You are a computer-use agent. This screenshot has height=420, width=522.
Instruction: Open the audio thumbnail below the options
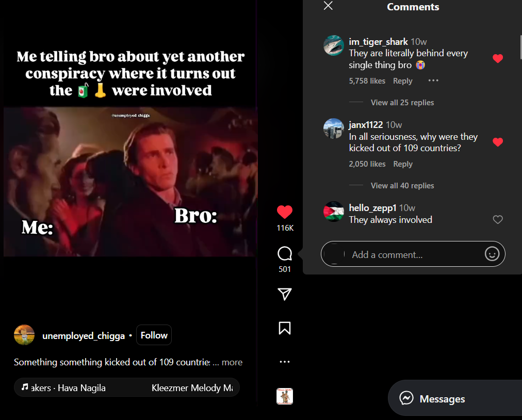tap(285, 396)
